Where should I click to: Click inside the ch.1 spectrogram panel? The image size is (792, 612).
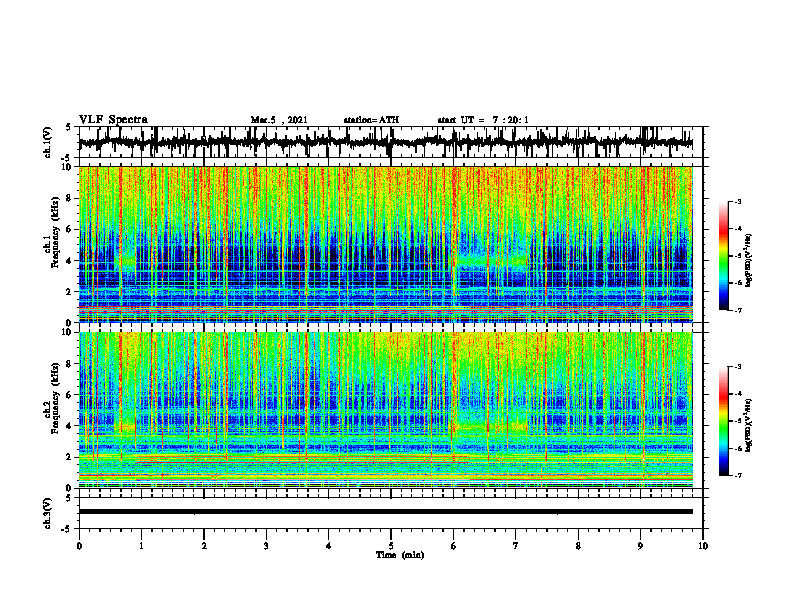pyautogui.click(x=385, y=244)
